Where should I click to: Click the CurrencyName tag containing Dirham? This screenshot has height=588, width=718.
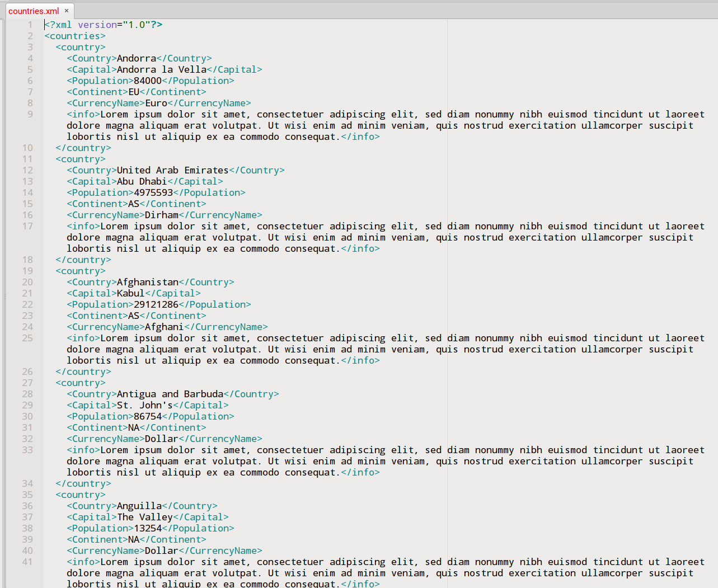[x=104, y=215]
